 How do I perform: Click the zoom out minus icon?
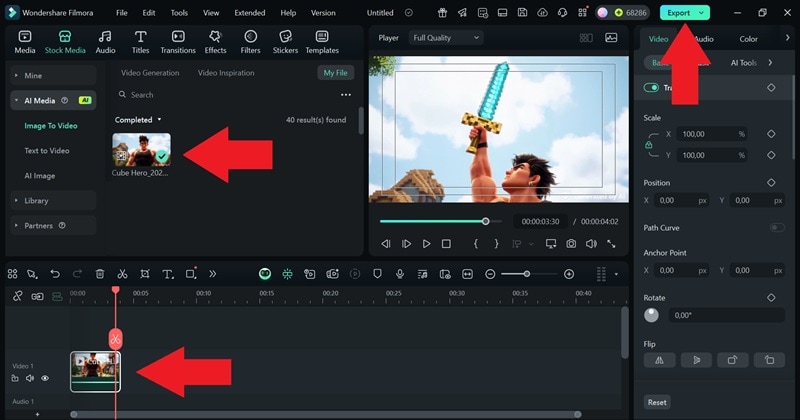490,274
